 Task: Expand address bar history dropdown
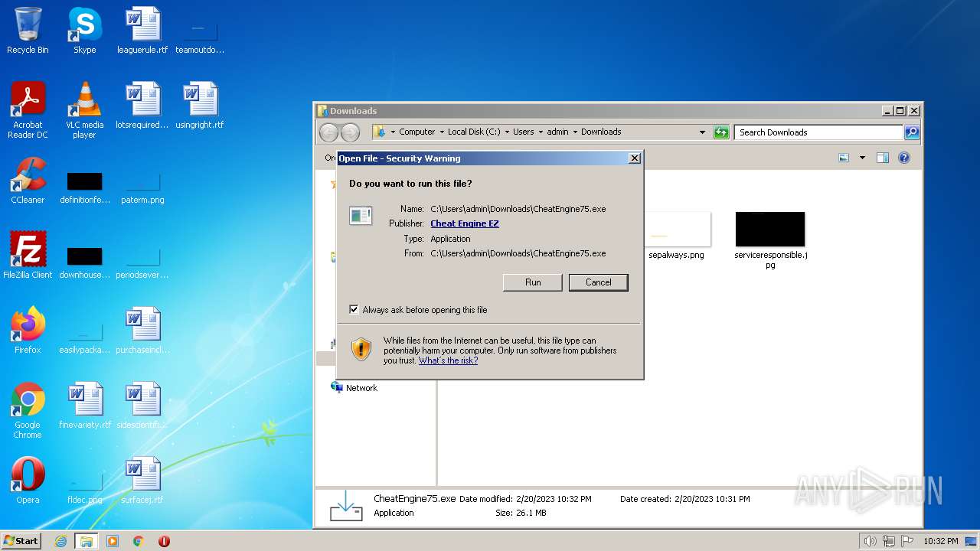(x=702, y=132)
